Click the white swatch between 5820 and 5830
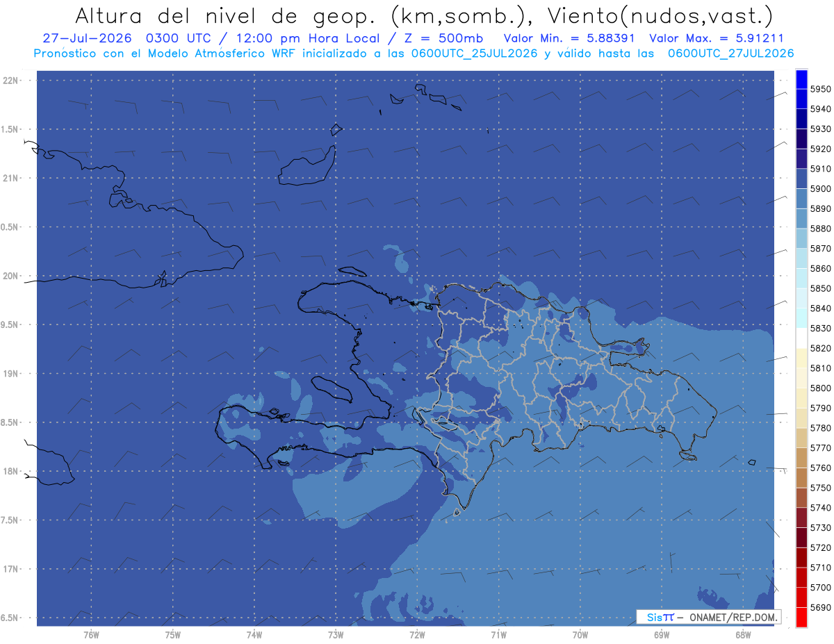834x644 pixels. pos(801,338)
